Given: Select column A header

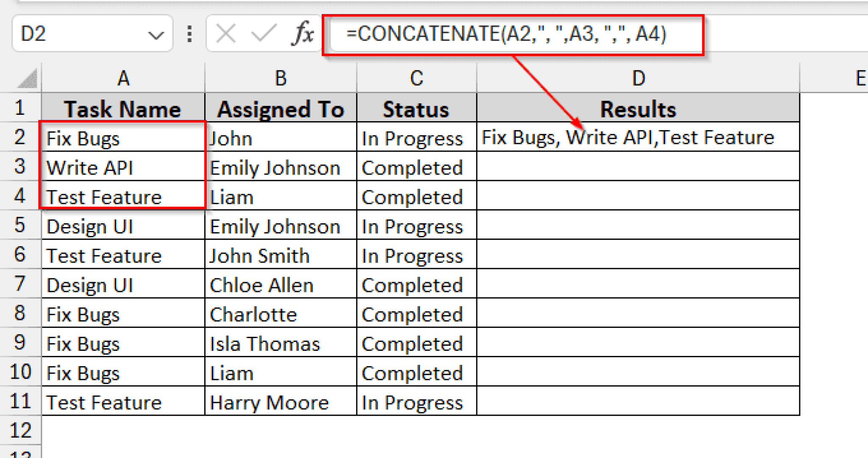Looking at the screenshot, I should pyautogui.click(x=123, y=78).
